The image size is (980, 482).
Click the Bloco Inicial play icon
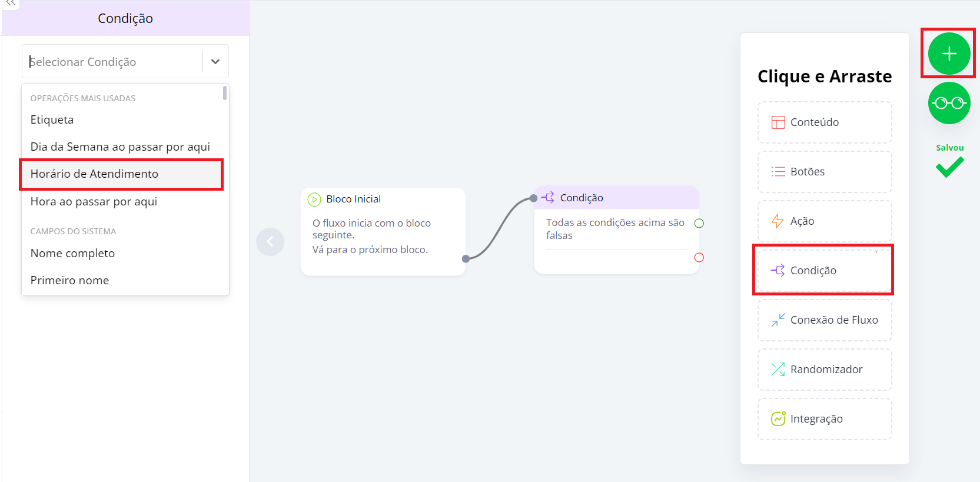tap(314, 200)
